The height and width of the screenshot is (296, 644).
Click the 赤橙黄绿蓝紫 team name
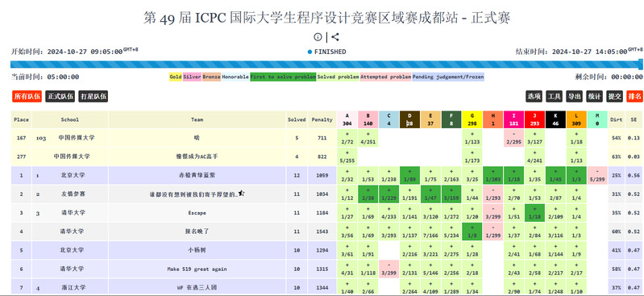tap(197, 175)
